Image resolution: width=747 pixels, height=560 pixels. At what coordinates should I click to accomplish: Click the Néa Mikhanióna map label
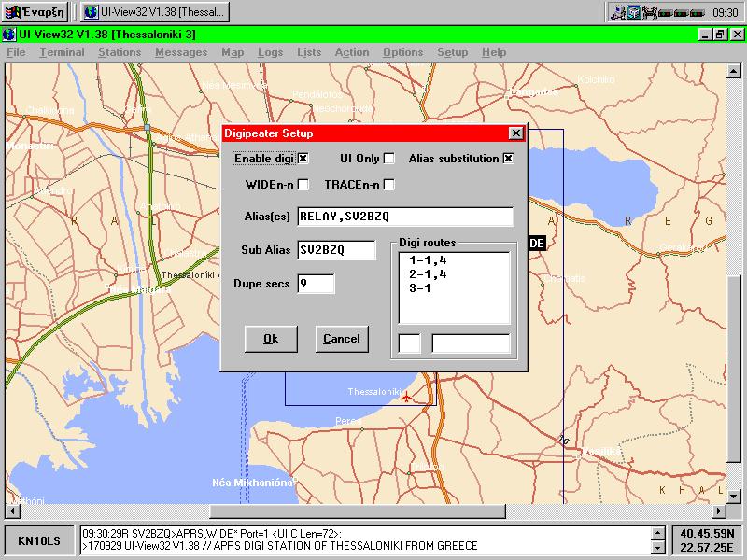point(252,483)
